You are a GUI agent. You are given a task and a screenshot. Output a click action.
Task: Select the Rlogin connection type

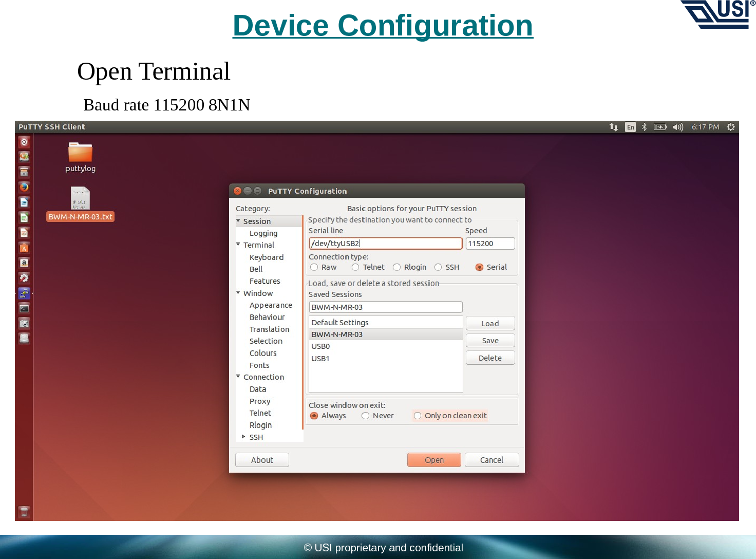[x=396, y=267]
